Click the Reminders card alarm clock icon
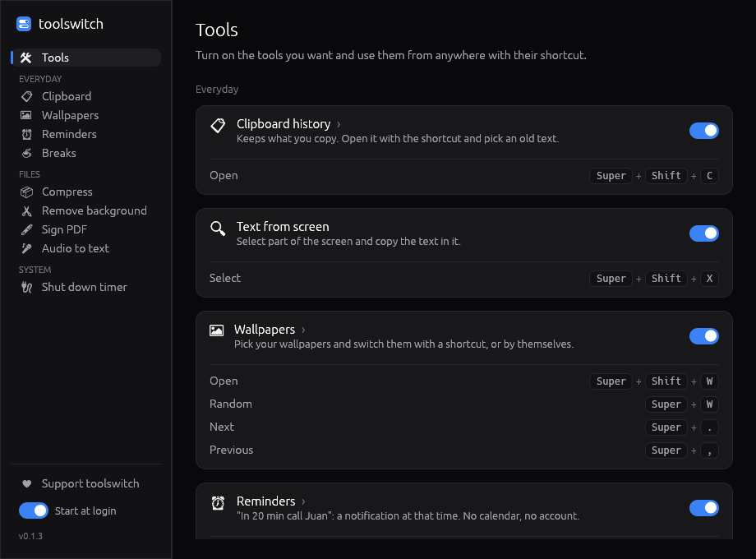 click(x=218, y=503)
